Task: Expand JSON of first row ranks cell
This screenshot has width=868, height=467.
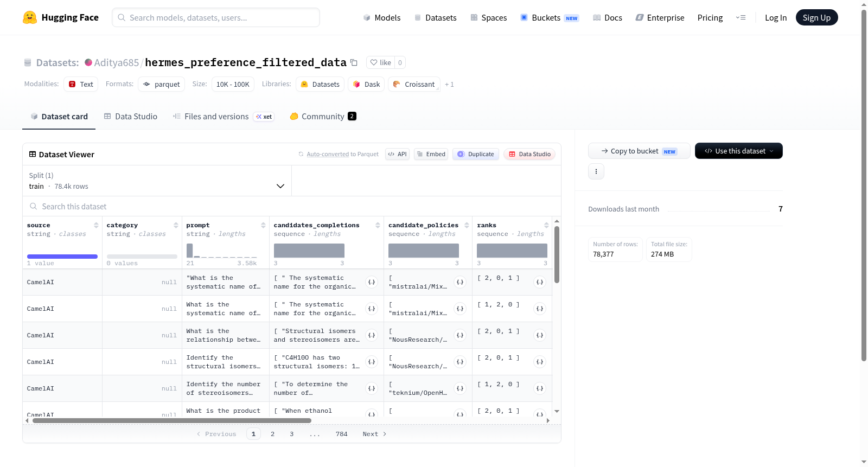Action: [x=540, y=282]
